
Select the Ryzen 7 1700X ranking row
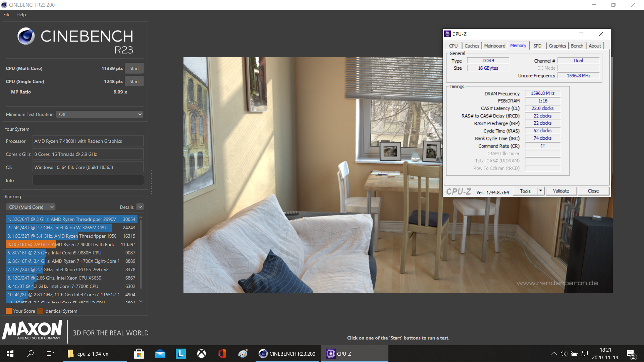[71, 261]
